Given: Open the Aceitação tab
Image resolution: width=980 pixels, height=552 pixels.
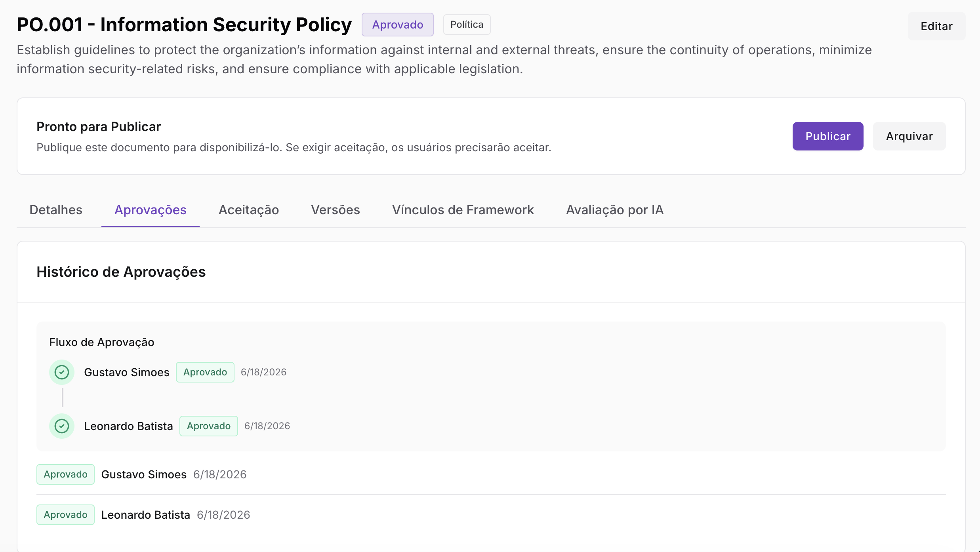Looking at the screenshot, I should pyautogui.click(x=249, y=210).
